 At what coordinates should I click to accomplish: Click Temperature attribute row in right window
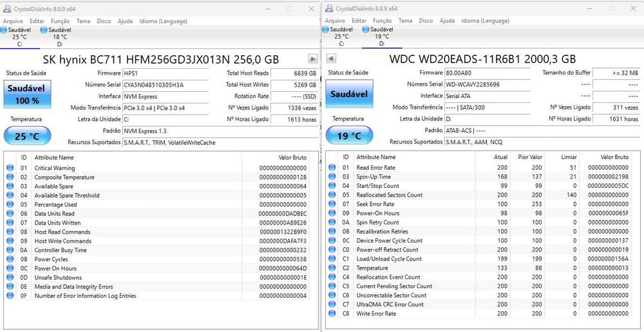coord(480,268)
